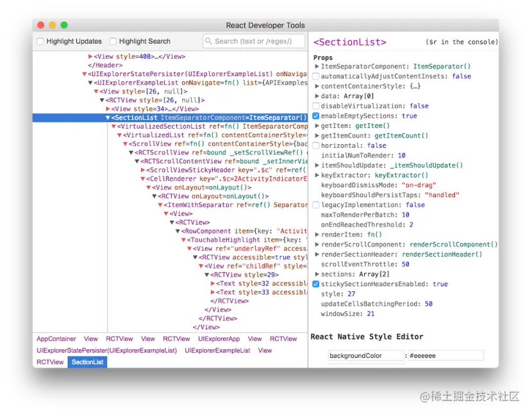This screenshot has width=532, height=415.
Task: Collapse the ScrollView tree node
Action: [x=125, y=144]
